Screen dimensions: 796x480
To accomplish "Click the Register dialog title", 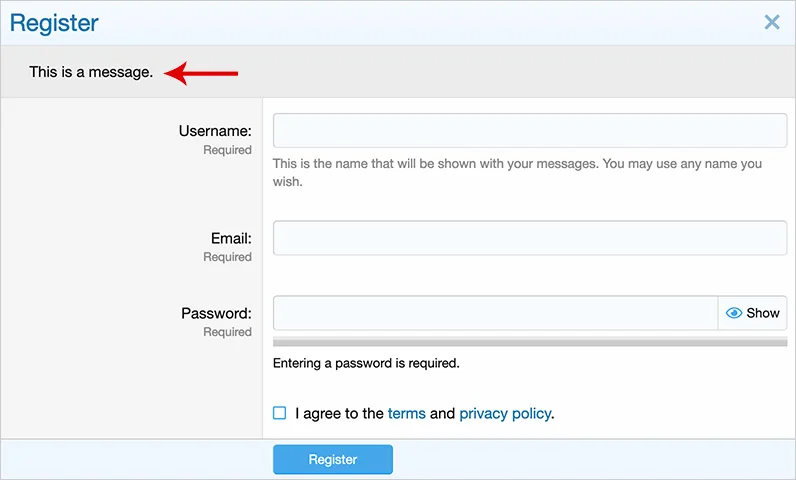I will coord(54,22).
